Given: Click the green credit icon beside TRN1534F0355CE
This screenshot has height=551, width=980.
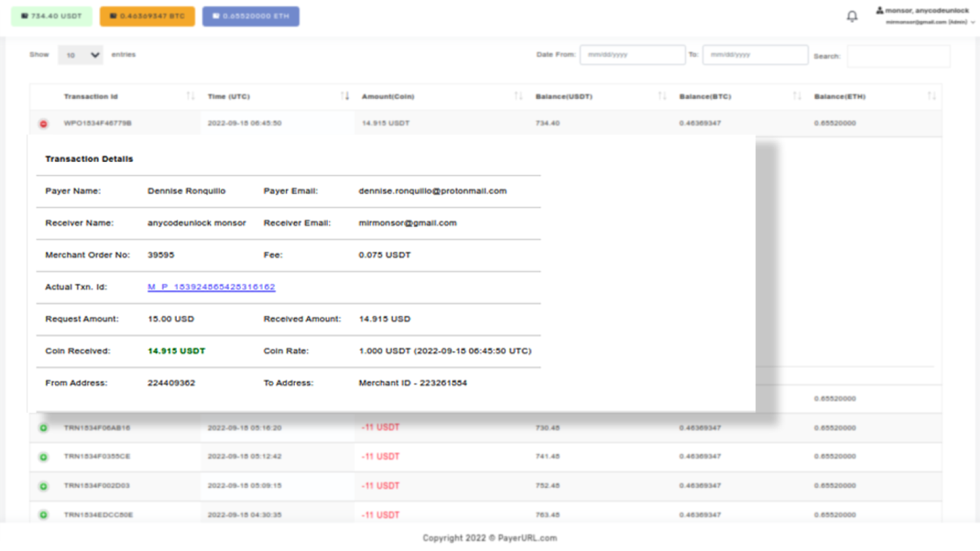Looking at the screenshot, I should click(43, 457).
